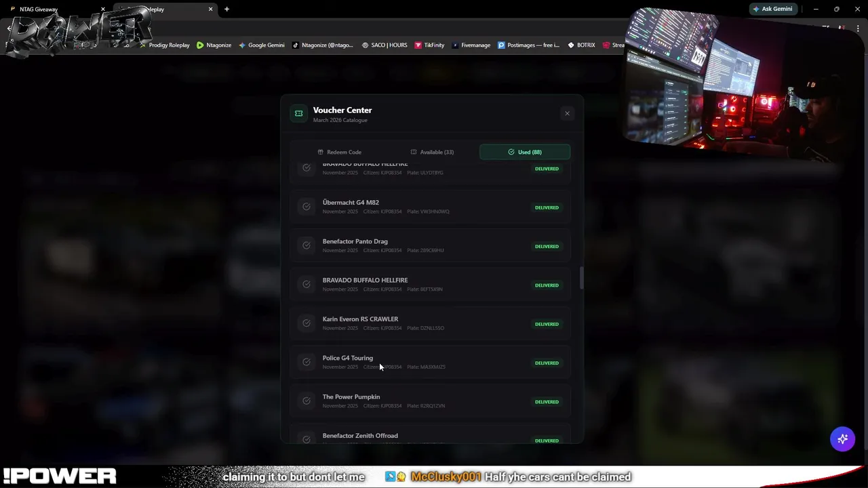Open the Prodigy Roleplay bookmark

164,45
